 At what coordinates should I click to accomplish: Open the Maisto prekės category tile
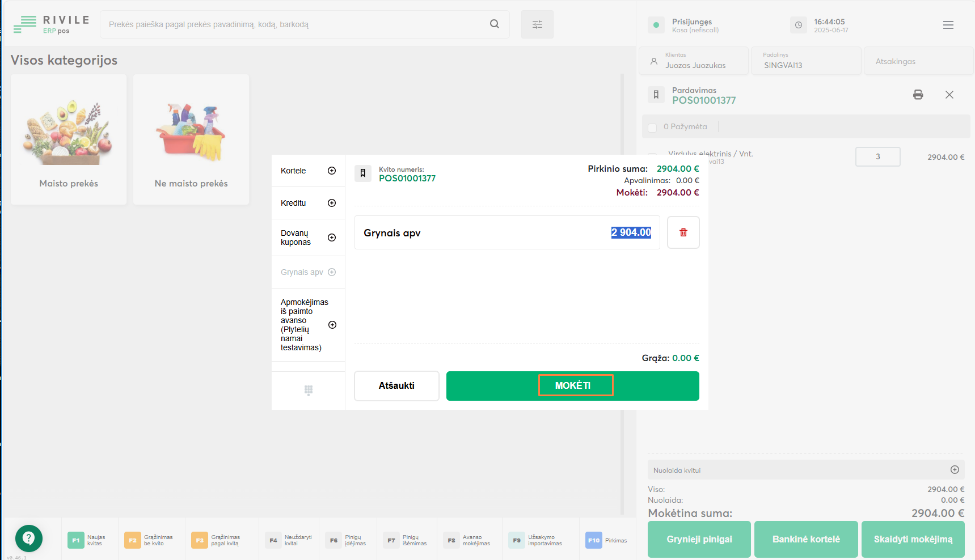pyautogui.click(x=69, y=139)
